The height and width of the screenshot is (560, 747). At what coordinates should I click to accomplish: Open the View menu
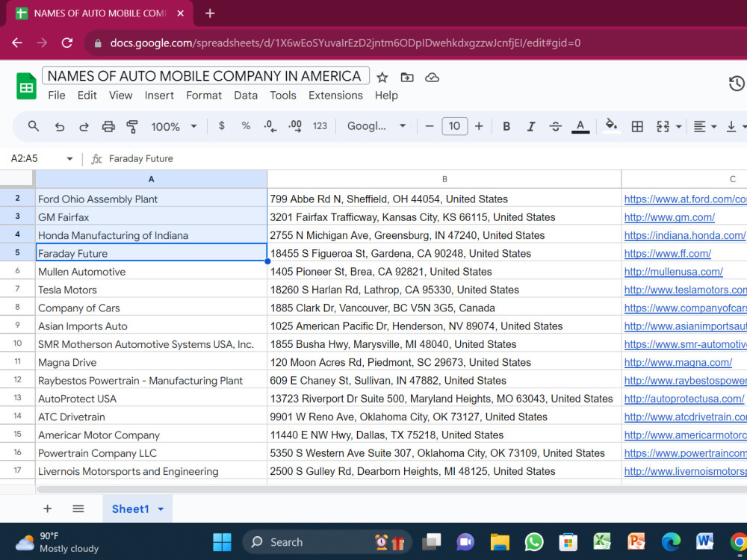120,96
